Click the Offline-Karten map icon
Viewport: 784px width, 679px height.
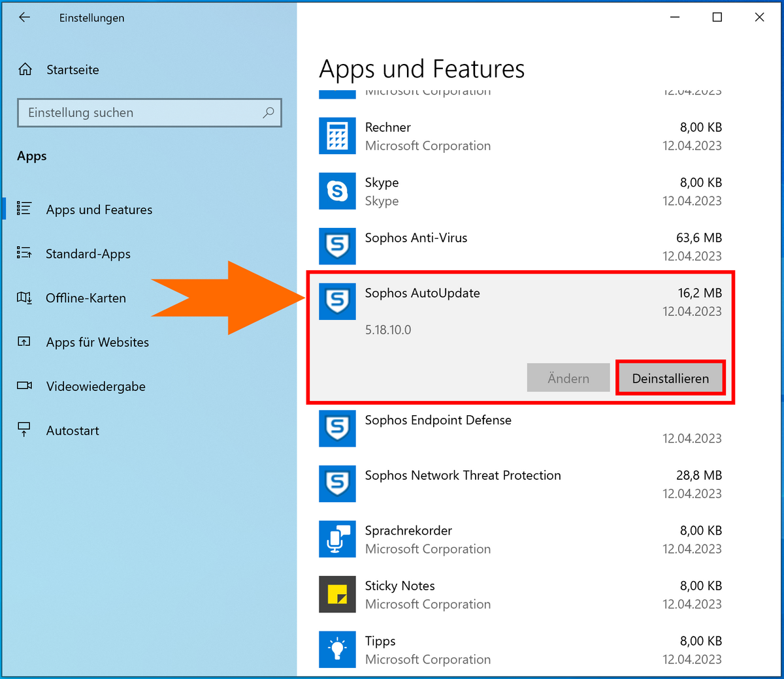(x=24, y=298)
